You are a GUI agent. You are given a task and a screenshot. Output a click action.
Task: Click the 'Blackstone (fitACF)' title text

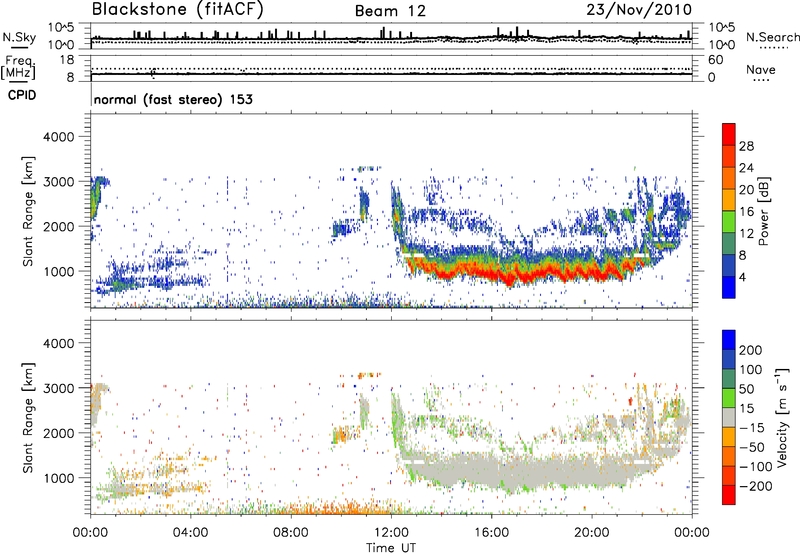pos(177,10)
